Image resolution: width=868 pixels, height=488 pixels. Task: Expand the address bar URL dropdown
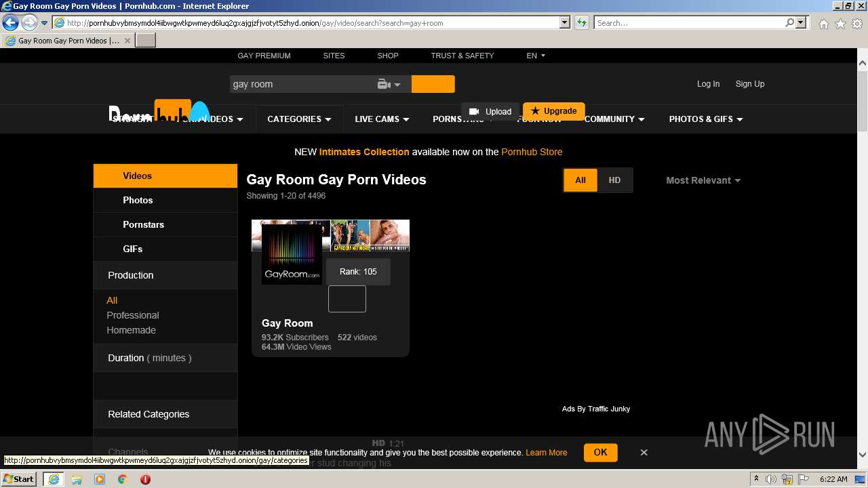(565, 22)
